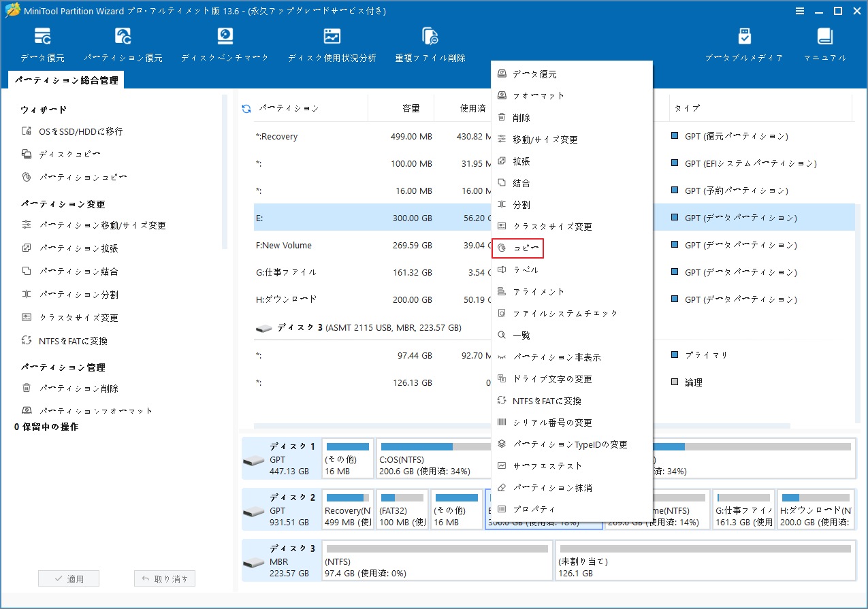Click the refresh icon beside partition header
Screen dimensions: 868x609
click(246, 108)
